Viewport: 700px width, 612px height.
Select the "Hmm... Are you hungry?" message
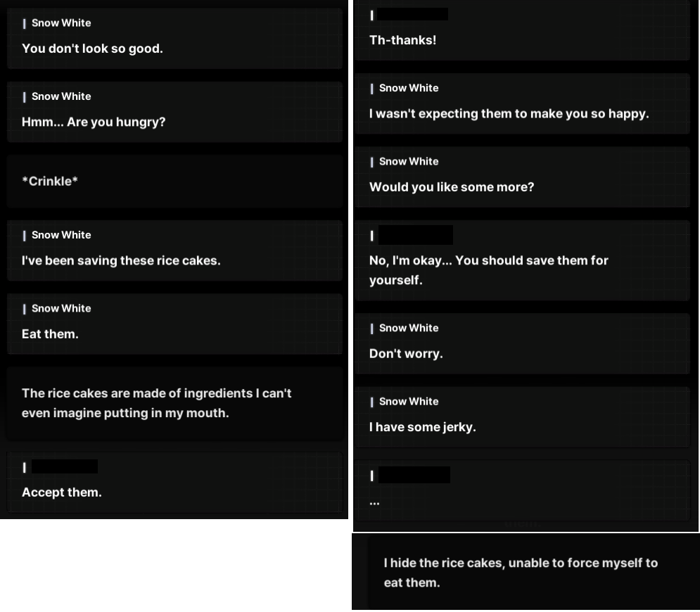(x=94, y=122)
